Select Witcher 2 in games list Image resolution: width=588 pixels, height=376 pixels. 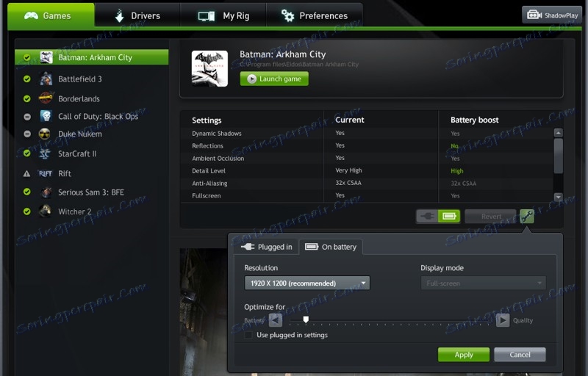tap(91, 211)
